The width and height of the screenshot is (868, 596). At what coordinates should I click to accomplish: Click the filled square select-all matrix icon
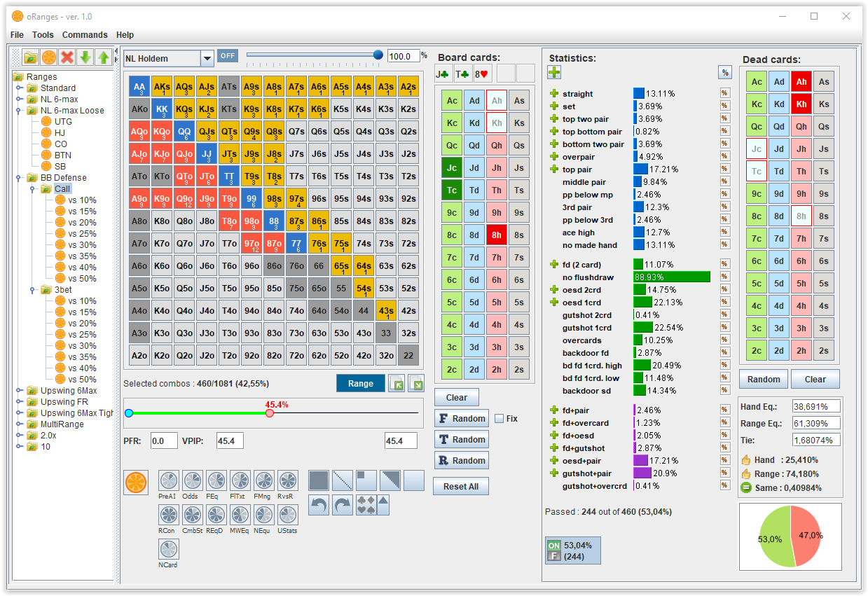coord(319,480)
